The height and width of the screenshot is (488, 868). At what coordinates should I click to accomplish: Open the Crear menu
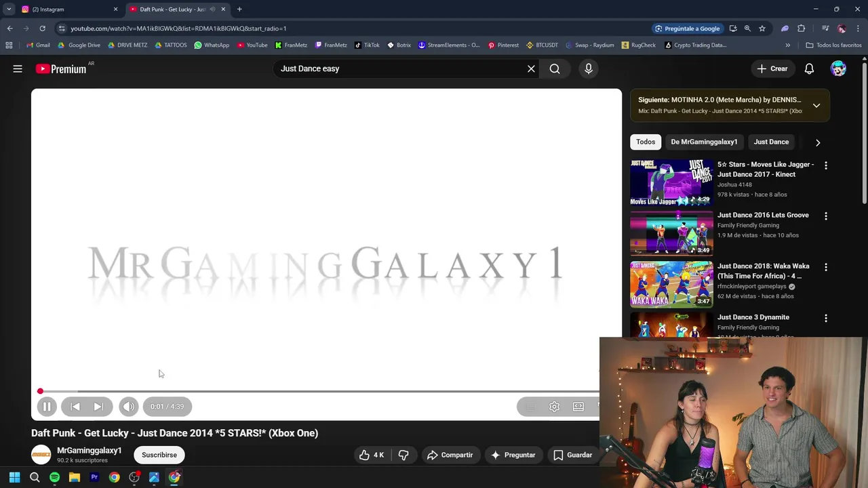point(772,68)
